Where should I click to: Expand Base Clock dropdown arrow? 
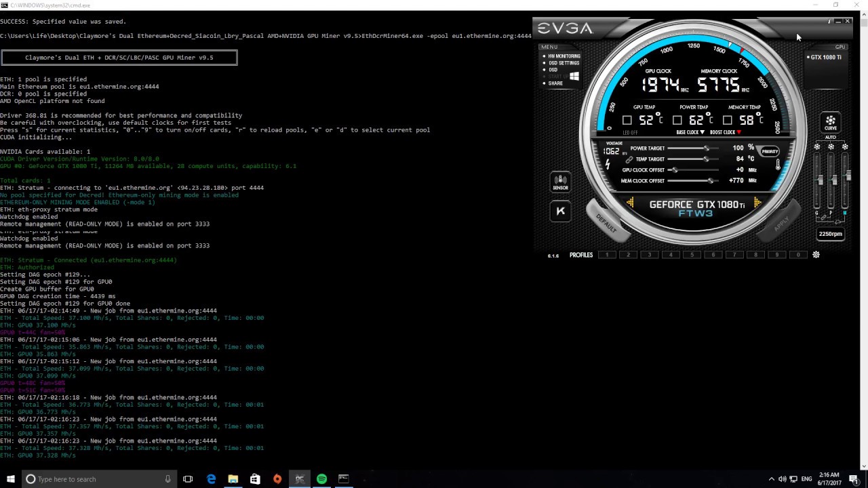[x=703, y=132]
